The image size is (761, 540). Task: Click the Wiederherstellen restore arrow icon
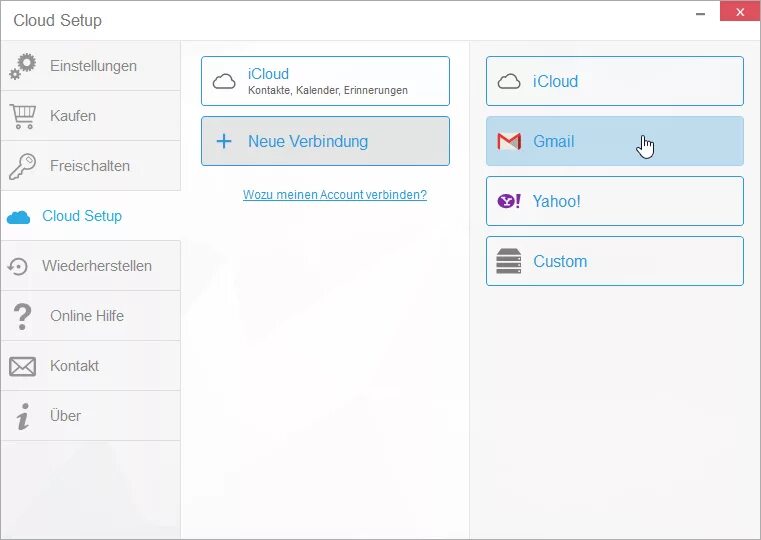tap(18, 266)
